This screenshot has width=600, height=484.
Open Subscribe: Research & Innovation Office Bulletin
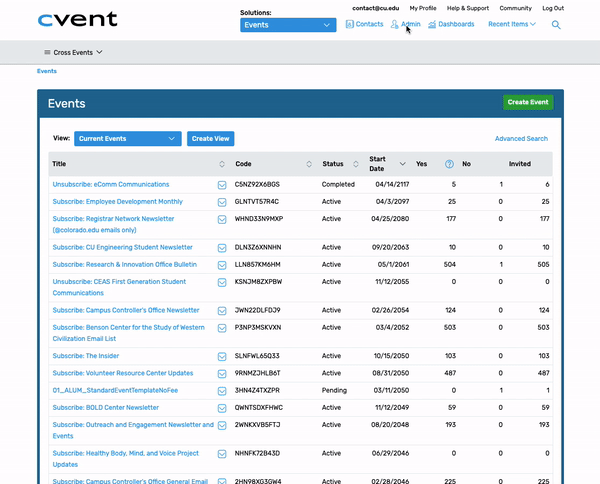coord(125,264)
